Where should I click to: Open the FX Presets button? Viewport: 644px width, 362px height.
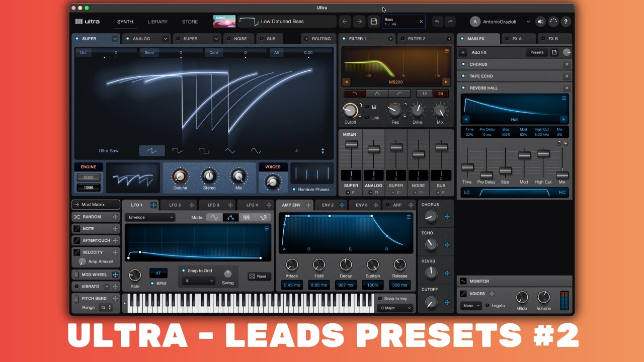coord(537,52)
